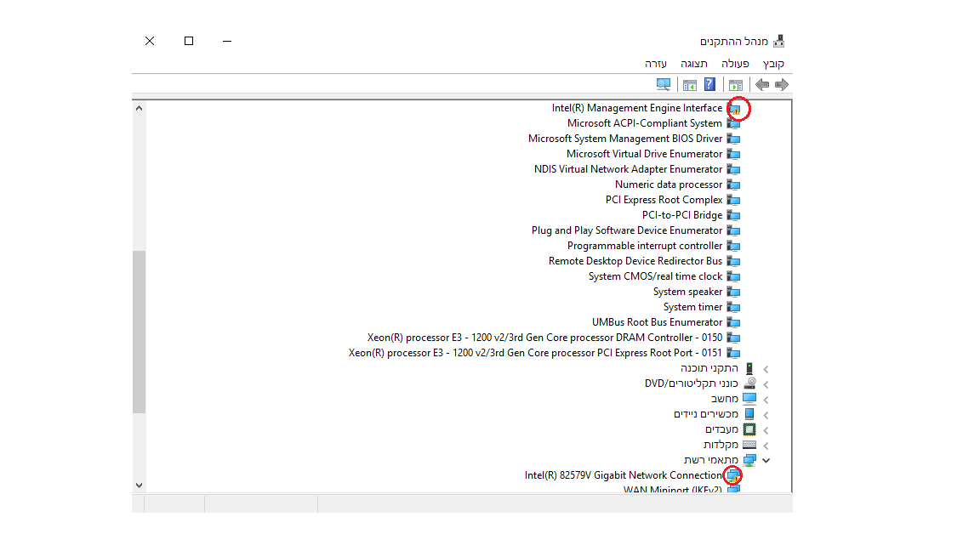The image size is (980, 551).
Task: Expand the מקלדות category
Action: [766, 446]
